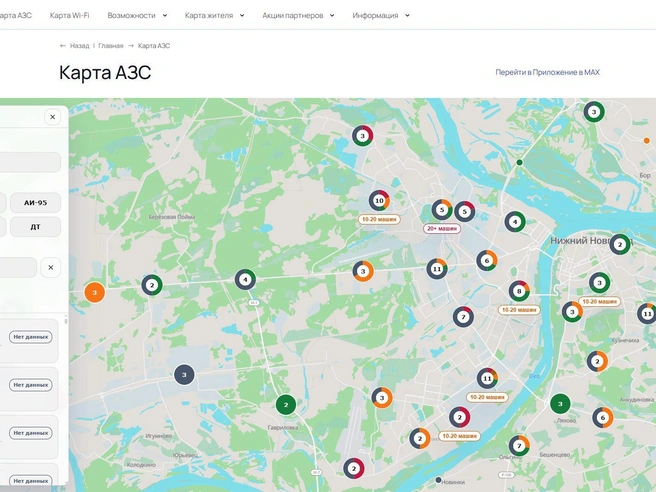Select the small orange dot marker above Бор
The width and height of the screenshot is (656, 492).
[646, 141]
